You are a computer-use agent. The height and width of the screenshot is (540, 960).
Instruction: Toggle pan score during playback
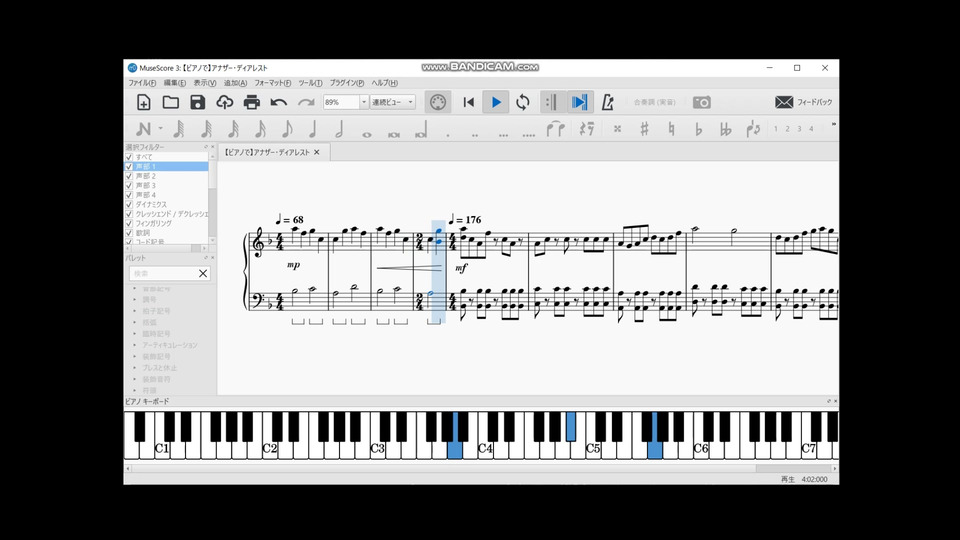coord(579,102)
